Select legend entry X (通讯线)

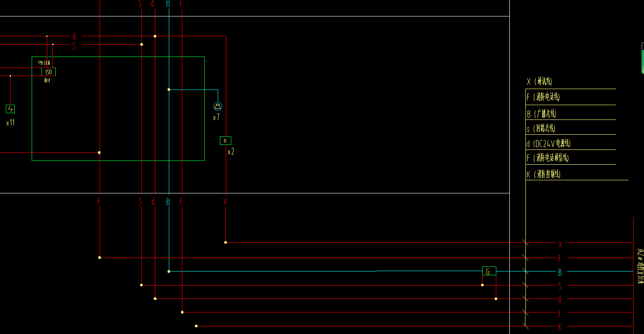coord(539,81)
